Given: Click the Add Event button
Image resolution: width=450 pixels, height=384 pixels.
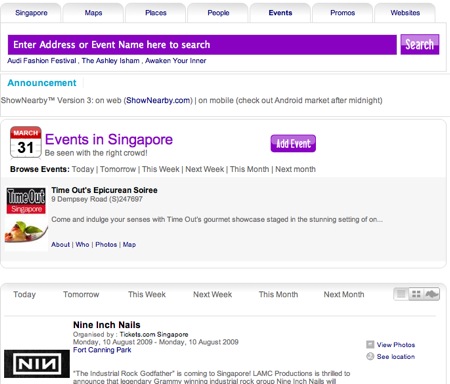Looking at the screenshot, I should point(293,143).
